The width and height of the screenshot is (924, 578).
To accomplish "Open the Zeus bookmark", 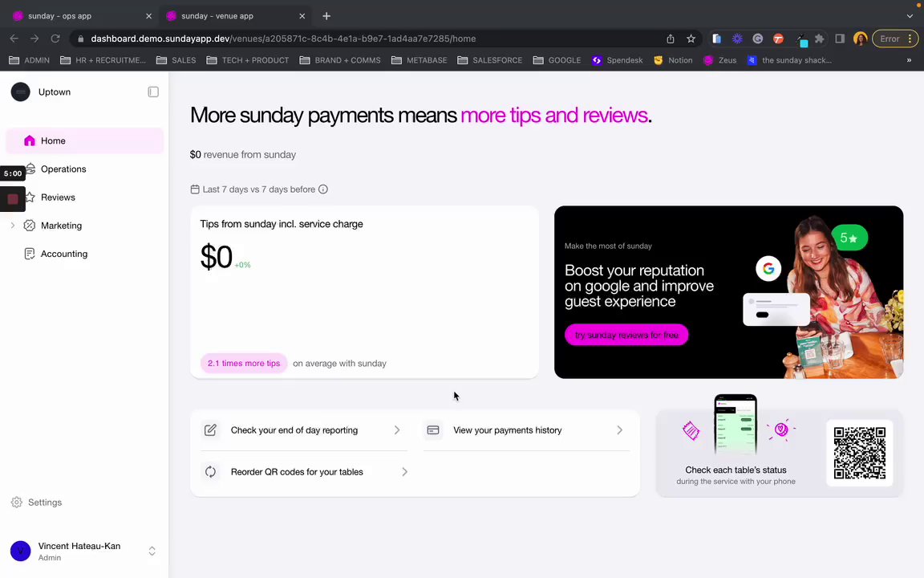I will click(720, 60).
